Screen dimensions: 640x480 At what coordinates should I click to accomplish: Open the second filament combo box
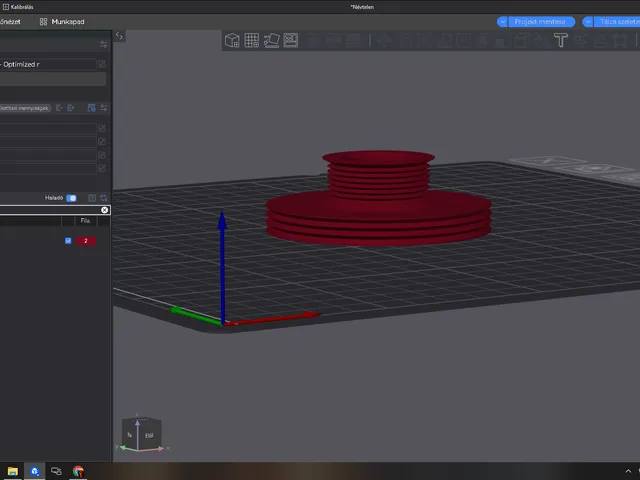coord(48,142)
